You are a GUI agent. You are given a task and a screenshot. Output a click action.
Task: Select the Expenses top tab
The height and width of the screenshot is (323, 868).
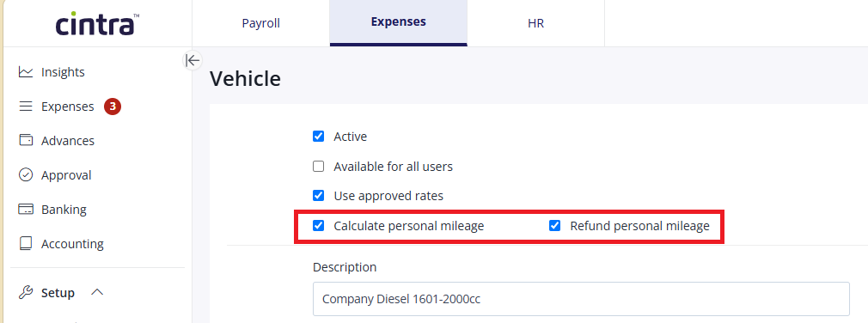tap(399, 22)
